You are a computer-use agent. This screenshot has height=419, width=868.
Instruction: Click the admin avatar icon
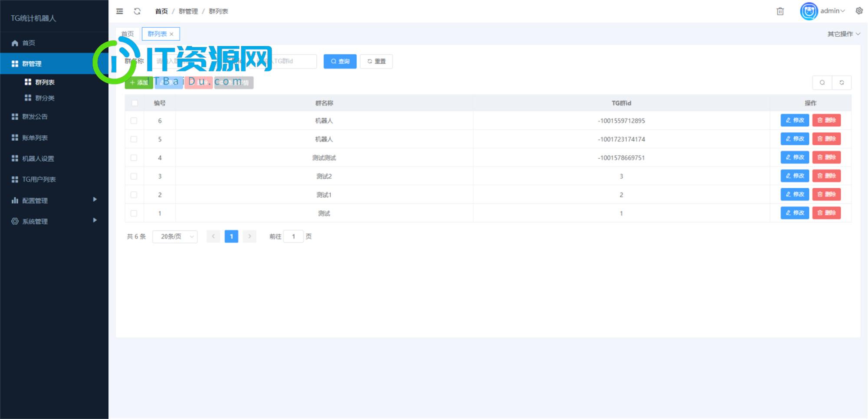[809, 11]
